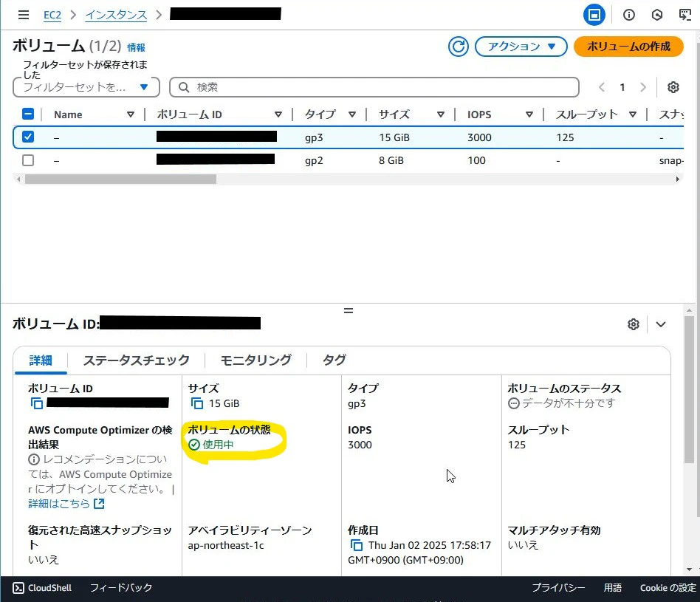Viewport: 700px width, 602px height.
Task: Open the EC2 breadcrumb link
Action: coord(52,15)
